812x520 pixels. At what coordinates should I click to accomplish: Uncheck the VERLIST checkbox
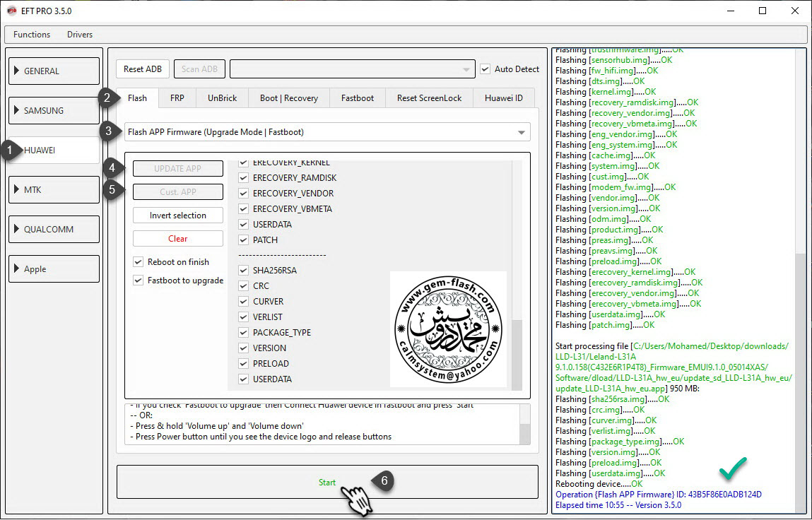point(243,317)
